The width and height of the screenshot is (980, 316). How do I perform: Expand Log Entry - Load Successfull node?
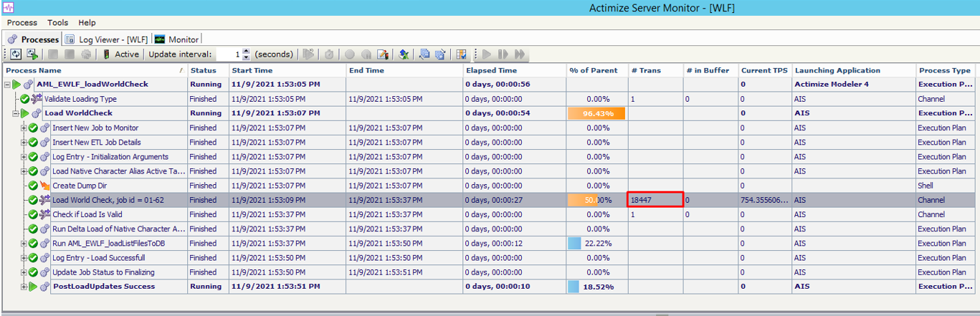tap(24, 257)
